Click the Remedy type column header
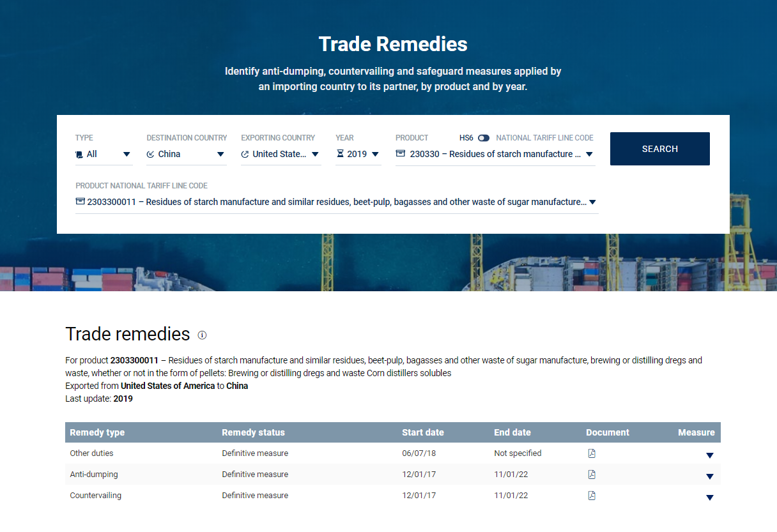777x532 pixels. point(97,432)
